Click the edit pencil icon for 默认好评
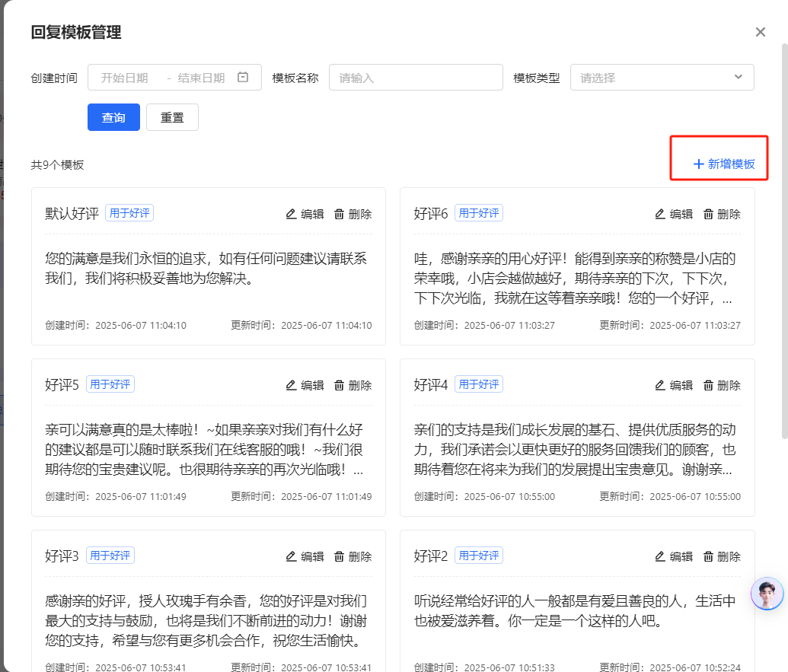 pos(291,214)
